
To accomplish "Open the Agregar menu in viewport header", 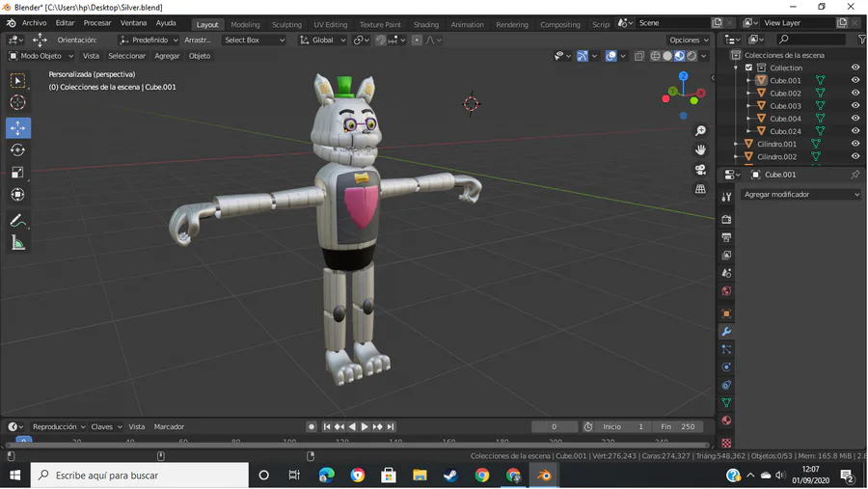I will pos(167,56).
